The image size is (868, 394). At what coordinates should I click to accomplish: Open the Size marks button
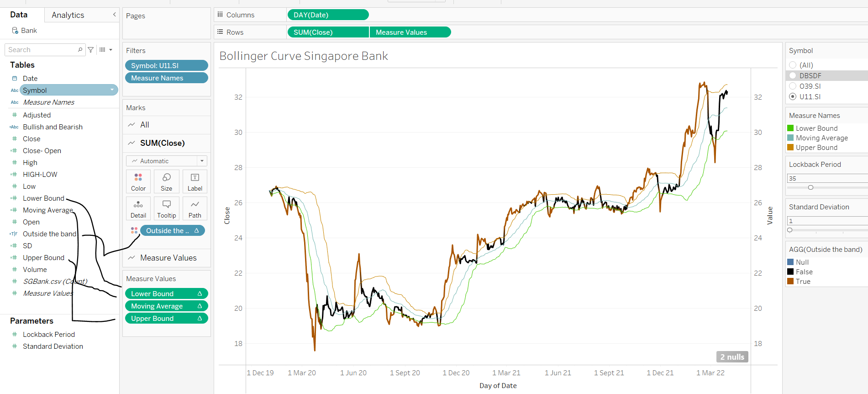click(x=167, y=181)
